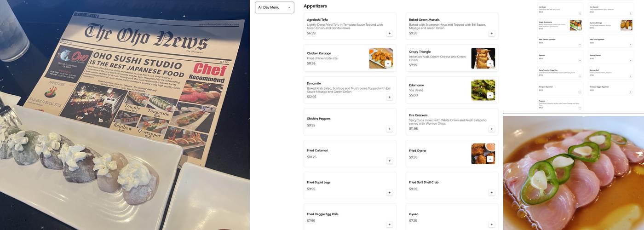Open the All Day Menu dropdown

coord(274,7)
